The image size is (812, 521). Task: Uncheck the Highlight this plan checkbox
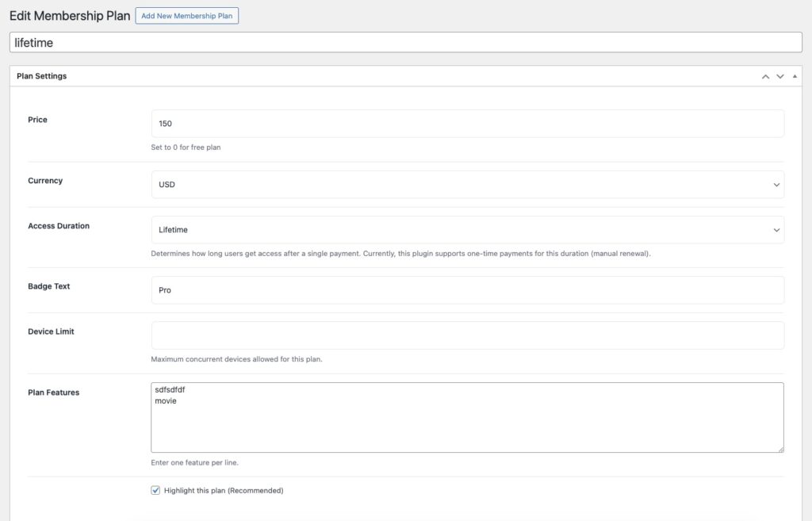tap(155, 490)
